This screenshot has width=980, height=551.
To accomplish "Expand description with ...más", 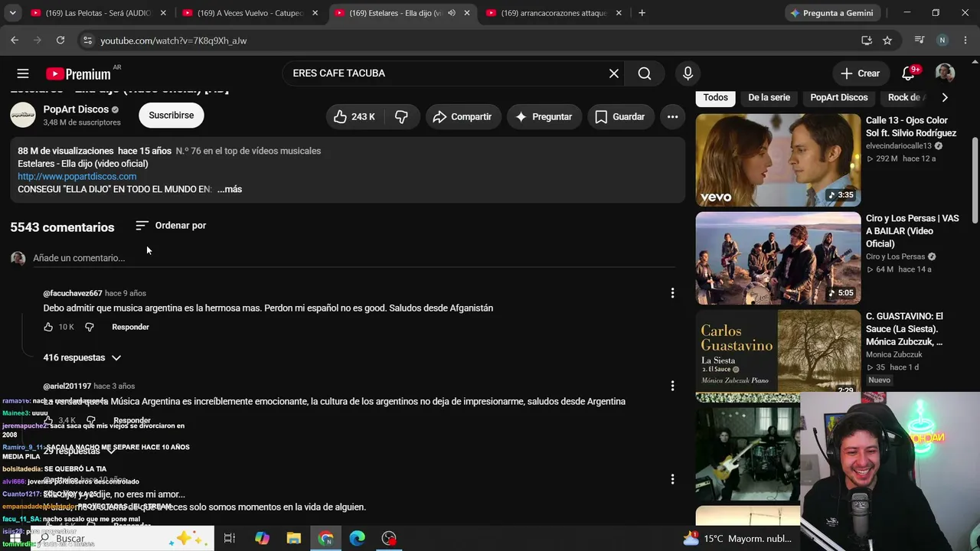I will [230, 189].
